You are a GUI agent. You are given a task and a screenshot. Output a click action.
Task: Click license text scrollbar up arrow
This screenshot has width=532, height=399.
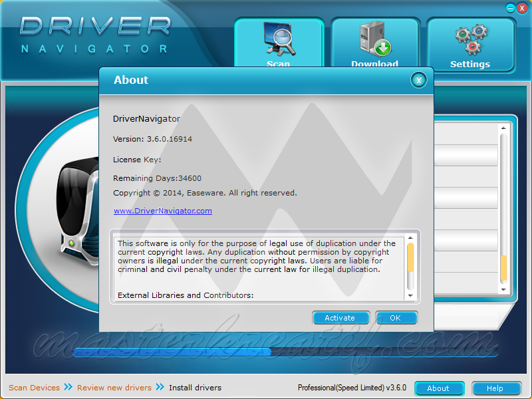point(410,237)
